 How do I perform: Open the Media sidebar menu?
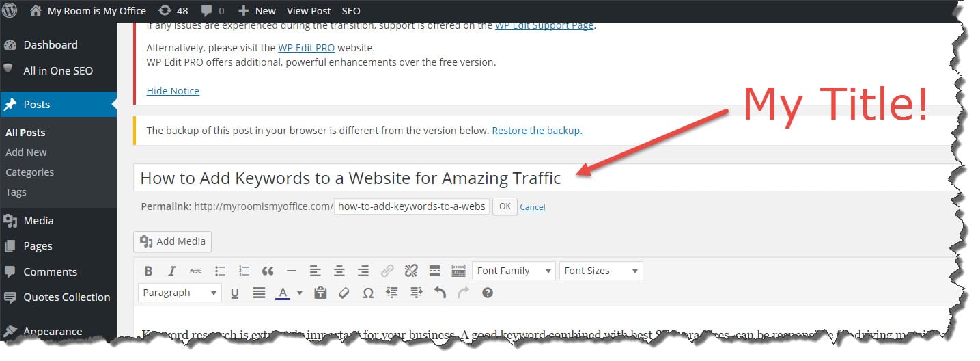pos(58,221)
